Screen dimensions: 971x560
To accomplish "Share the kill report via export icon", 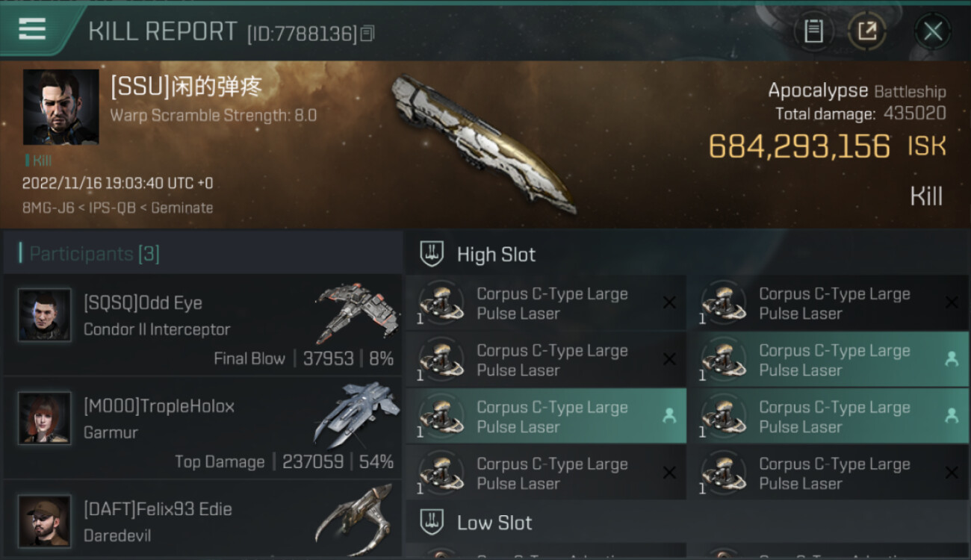I will (x=867, y=31).
